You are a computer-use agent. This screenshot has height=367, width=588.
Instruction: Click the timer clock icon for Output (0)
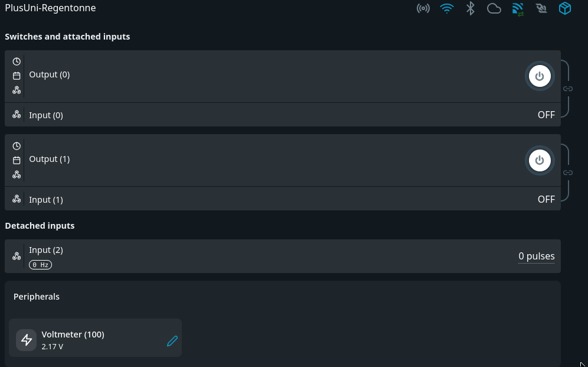(17, 61)
